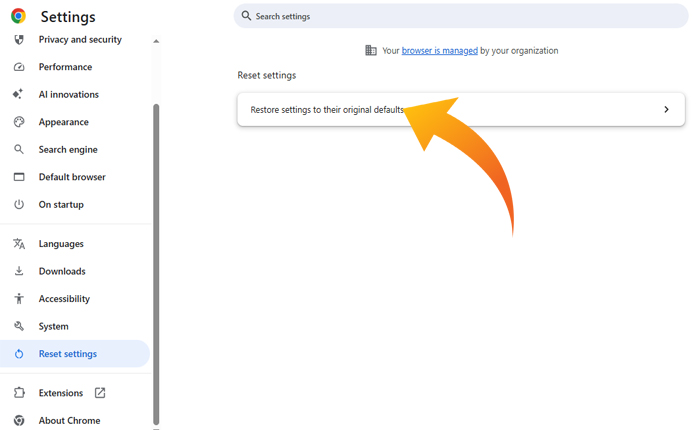Go to Default browser section
The image size is (700, 430).
[x=72, y=177]
